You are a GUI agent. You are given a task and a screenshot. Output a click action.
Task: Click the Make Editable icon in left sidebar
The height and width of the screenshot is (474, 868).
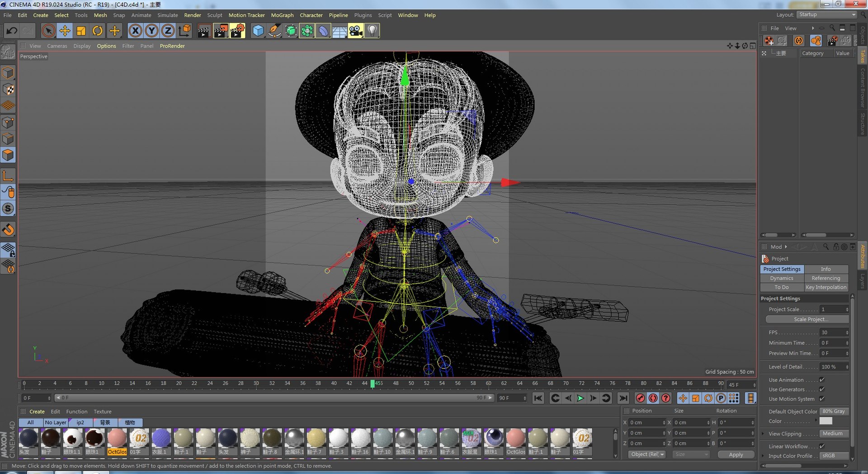[x=8, y=52]
